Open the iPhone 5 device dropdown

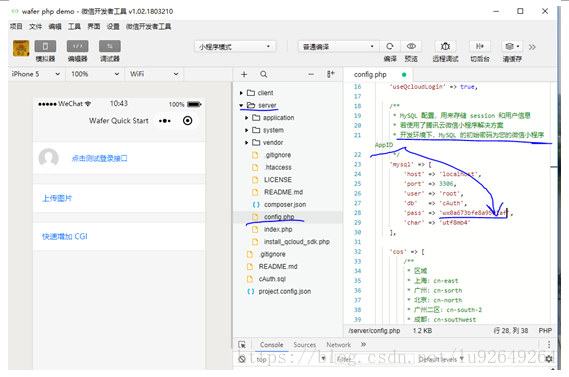point(36,74)
